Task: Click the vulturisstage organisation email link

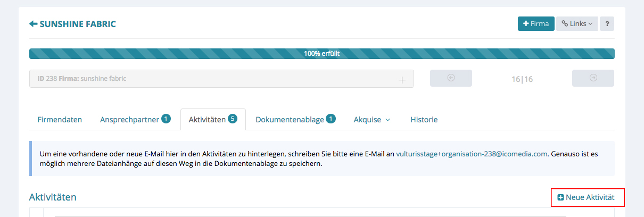Action: pos(472,154)
